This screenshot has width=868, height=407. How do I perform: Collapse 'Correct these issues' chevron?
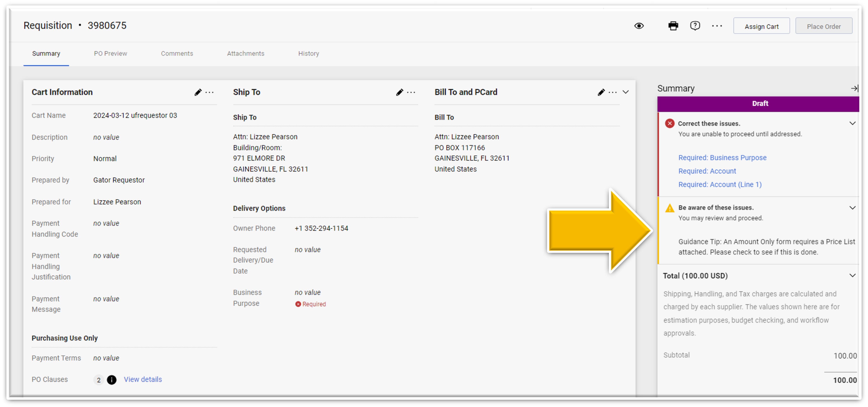(852, 123)
